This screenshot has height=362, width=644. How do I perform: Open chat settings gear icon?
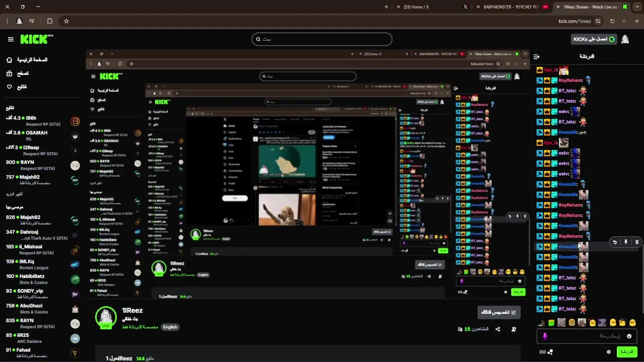pyautogui.click(x=609, y=352)
